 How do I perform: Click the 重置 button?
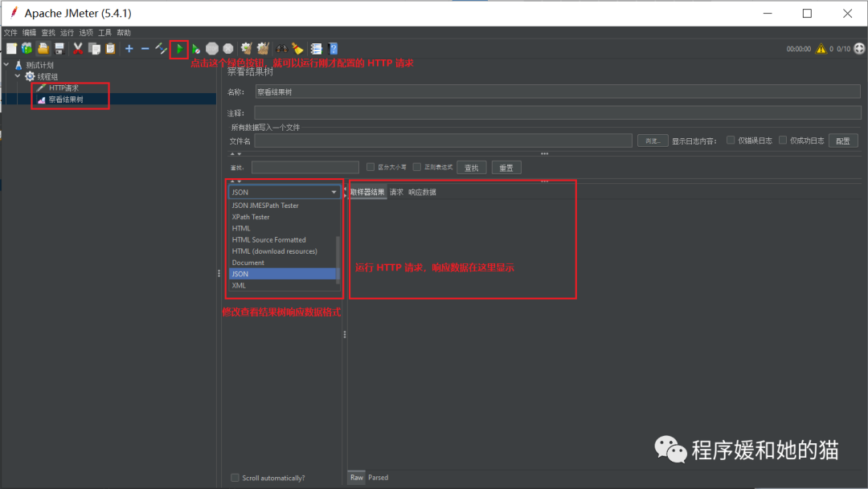tap(506, 168)
